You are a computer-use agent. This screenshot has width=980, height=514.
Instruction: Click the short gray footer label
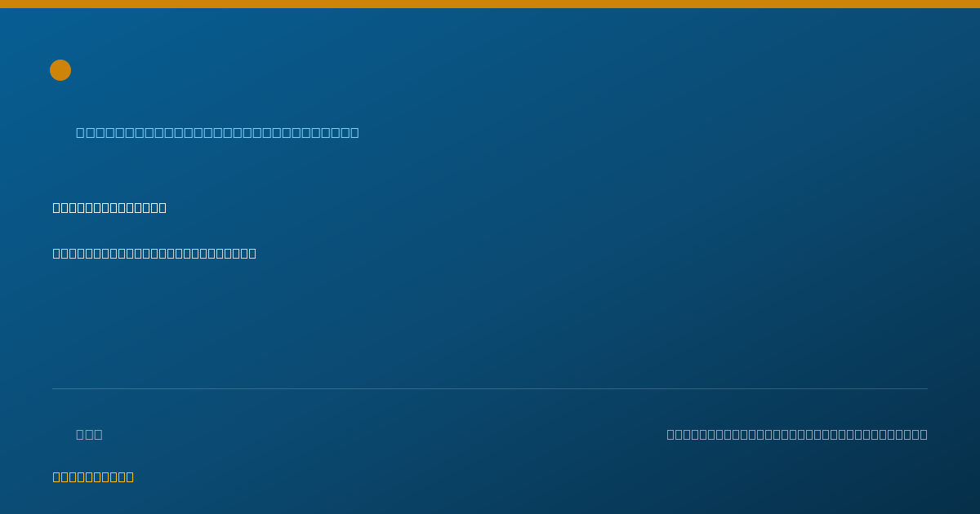[89, 434]
